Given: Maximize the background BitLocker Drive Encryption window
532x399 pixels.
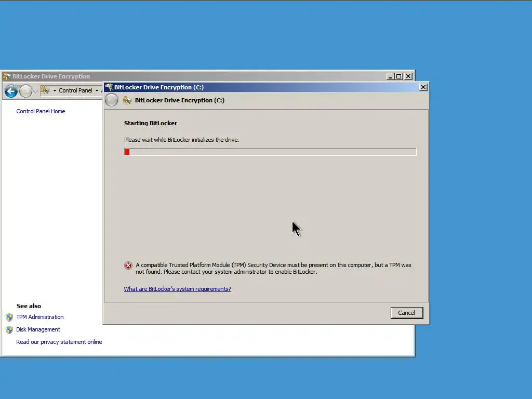Looking at the screenshot, I should (x=399, y=76).
